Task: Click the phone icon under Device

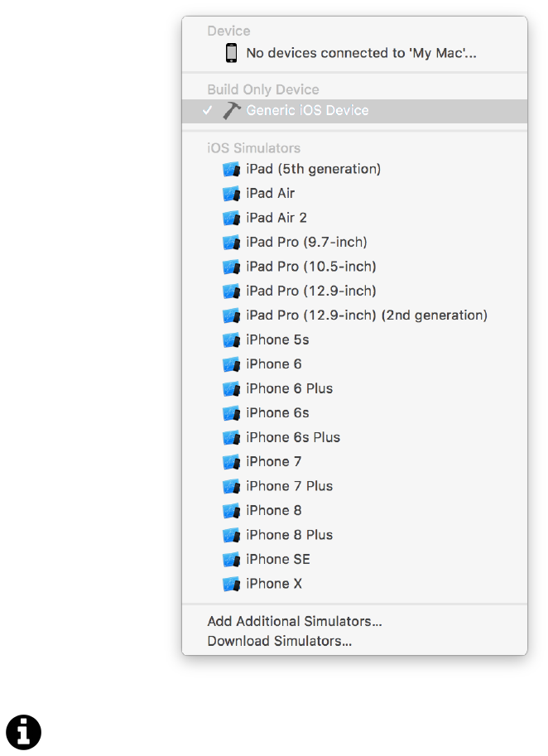Action: click(231, 53)
